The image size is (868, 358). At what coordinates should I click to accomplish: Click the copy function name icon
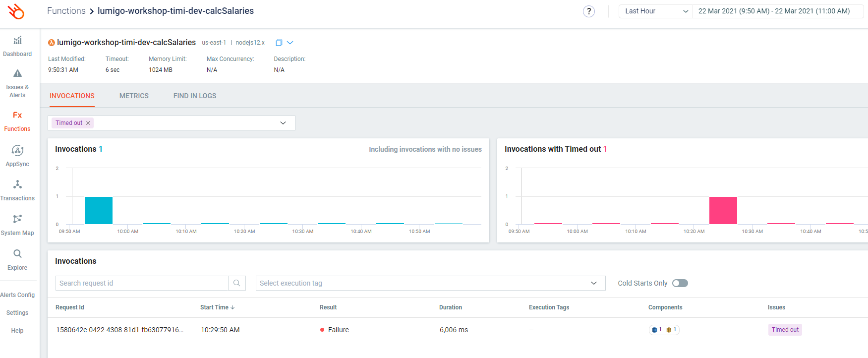pyautogui.click(x=279, y=43)
